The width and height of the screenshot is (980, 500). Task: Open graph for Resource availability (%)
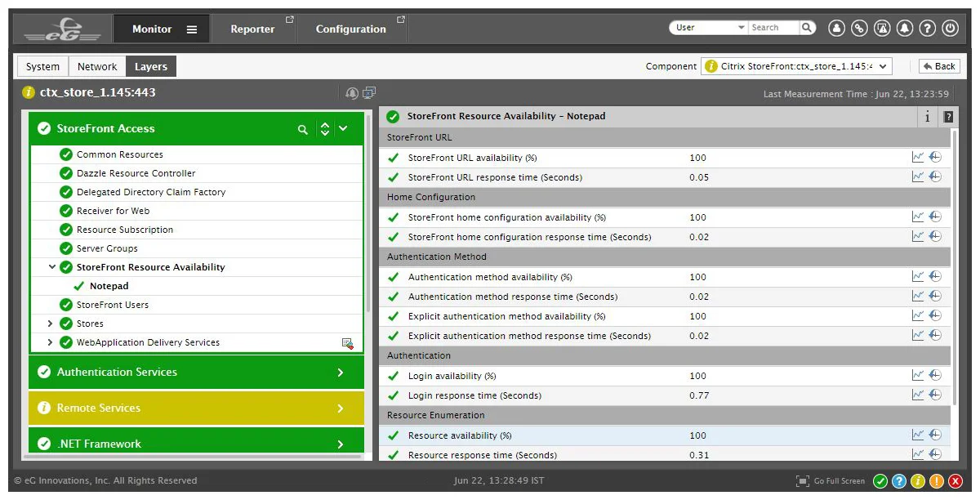(918, 435)
